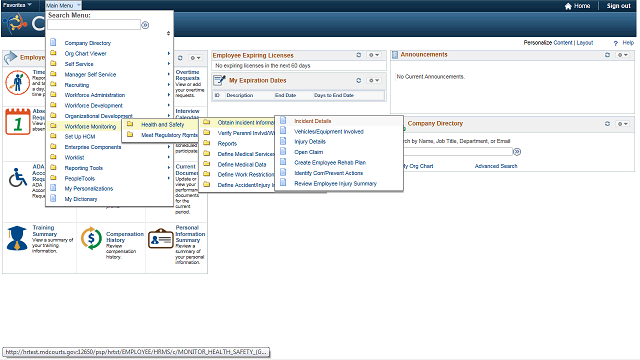
Task: Go to Home via house icon
Action: pos(577,6)
